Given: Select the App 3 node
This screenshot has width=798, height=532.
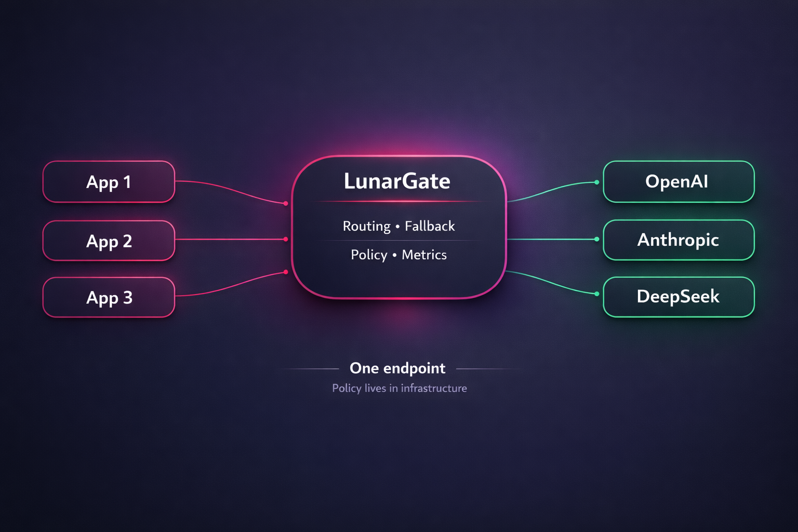Looking at the screenshot, I should [109, 297].
